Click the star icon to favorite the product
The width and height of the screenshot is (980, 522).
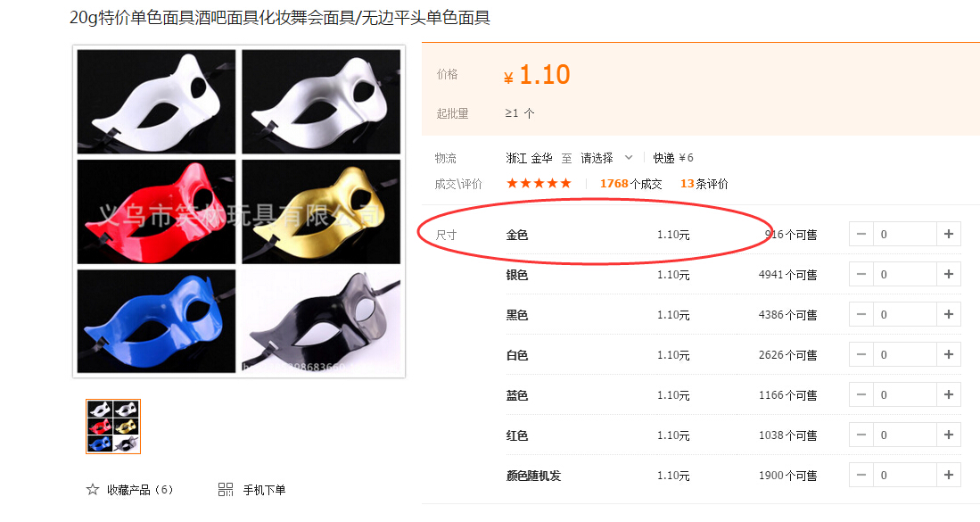[93, 490]
